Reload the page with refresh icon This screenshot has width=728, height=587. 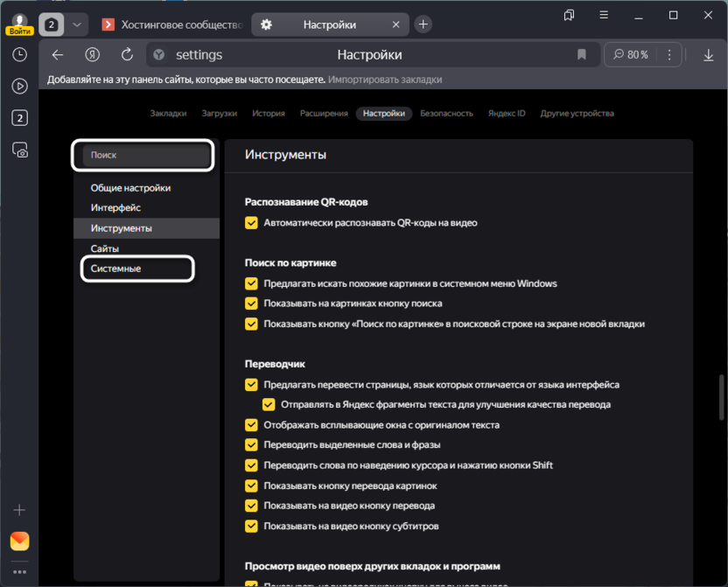click(x=127, y=55)
